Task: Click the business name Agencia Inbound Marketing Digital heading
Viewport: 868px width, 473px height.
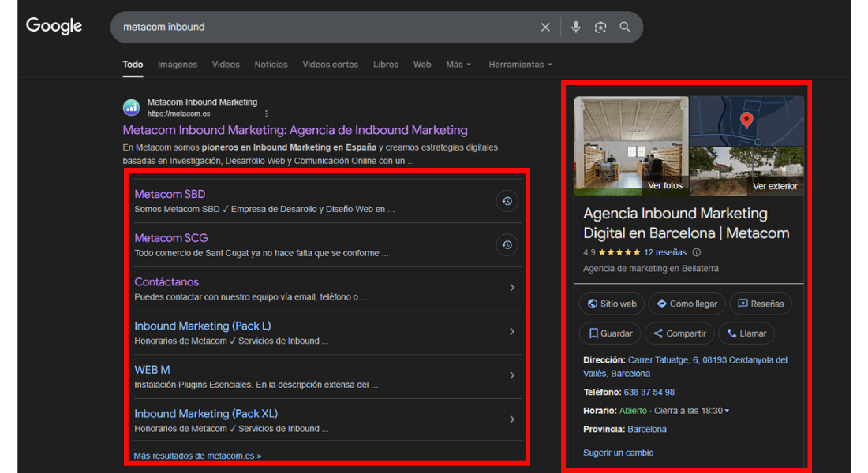Action: [x=687, y=224]
